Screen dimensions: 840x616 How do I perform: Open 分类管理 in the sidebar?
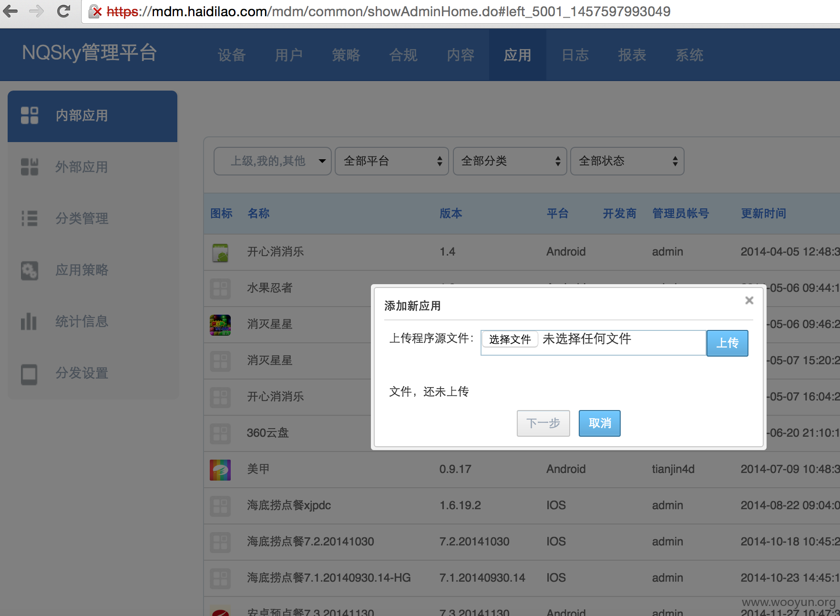pyautogui.click(x=92, y=219)
